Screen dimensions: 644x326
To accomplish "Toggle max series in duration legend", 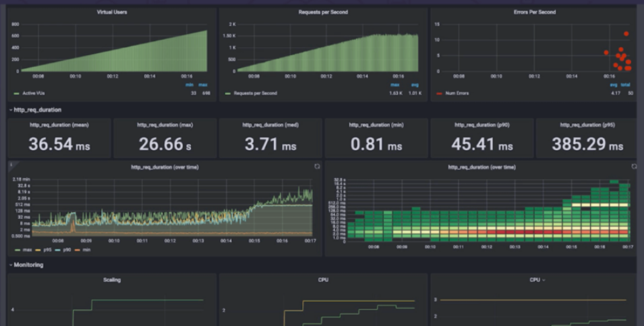I will [27, 250].
